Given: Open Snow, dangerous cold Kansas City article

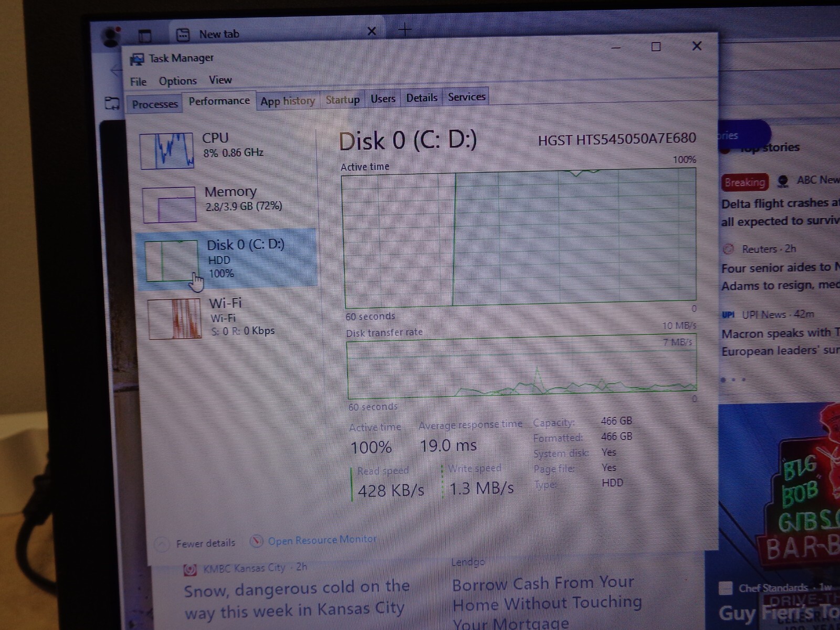Looking at the screenshot, I should pyautogui.click(x=297, y=598).
